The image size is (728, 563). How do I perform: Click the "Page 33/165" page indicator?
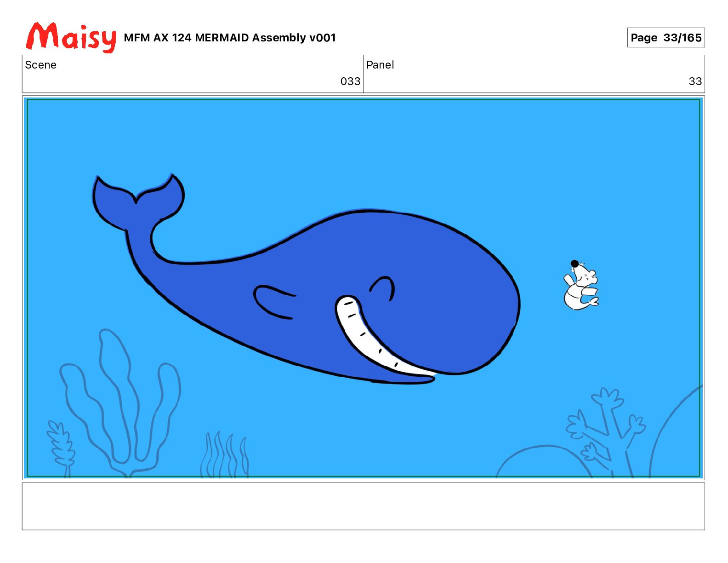click(666, 38)
